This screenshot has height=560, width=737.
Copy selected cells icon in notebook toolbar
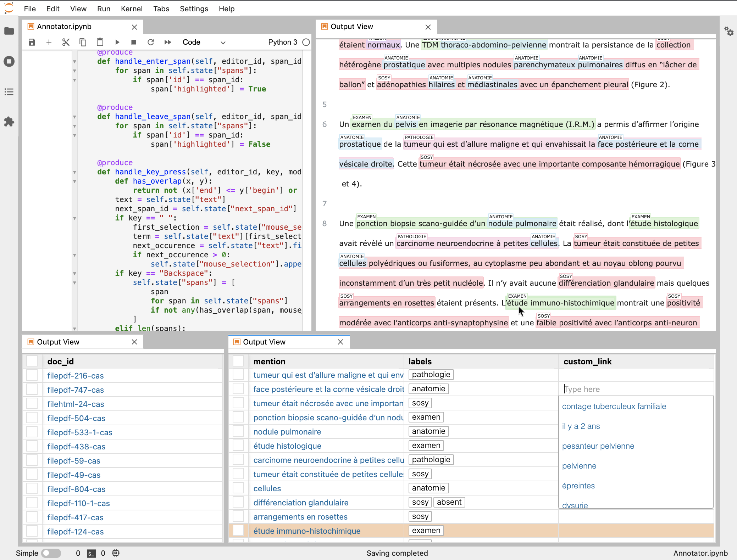pyautogui.click(x=83, y=42)
